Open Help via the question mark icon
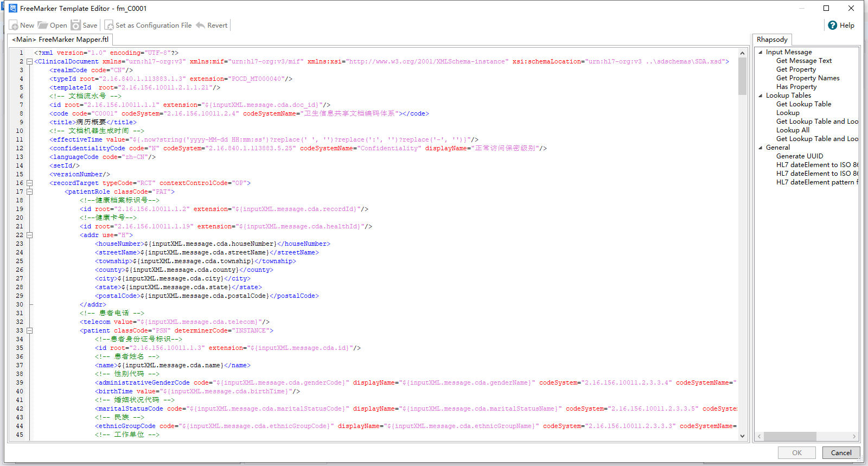 tap(833, 25)
